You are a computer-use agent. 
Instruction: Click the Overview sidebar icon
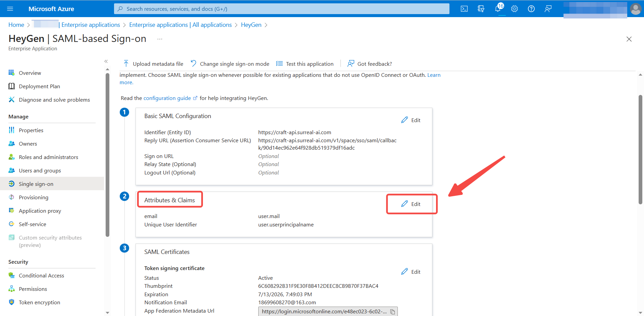coord(11,73)
